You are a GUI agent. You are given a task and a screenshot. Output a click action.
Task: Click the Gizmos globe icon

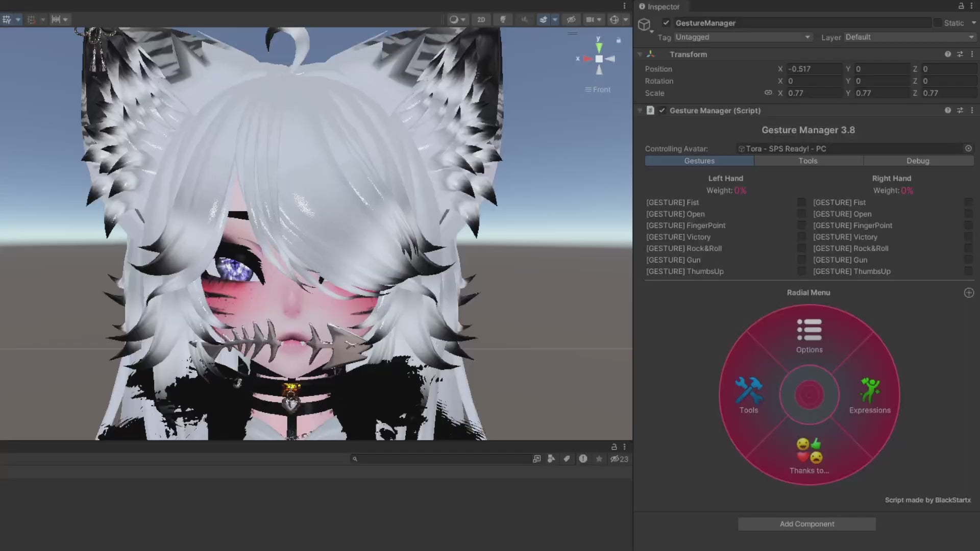(614, 19)
